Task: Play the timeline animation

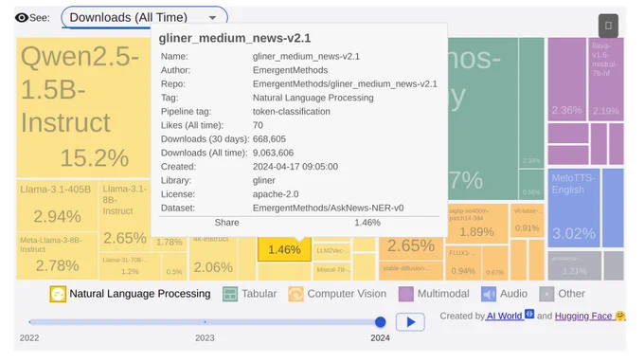Action: 410,322
